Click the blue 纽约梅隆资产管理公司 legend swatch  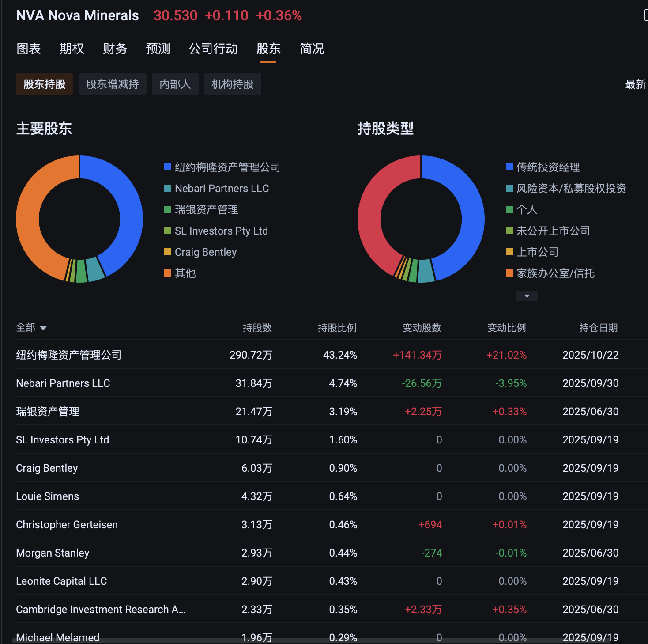point(168,167)
